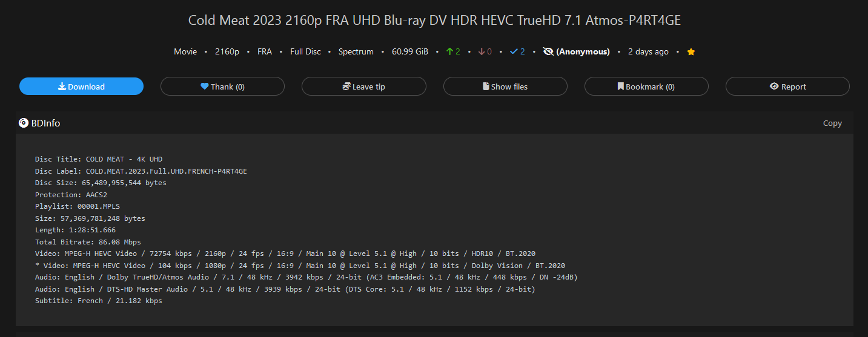
Task: Select the 2160p resolution tag
Action: (227, 52)
